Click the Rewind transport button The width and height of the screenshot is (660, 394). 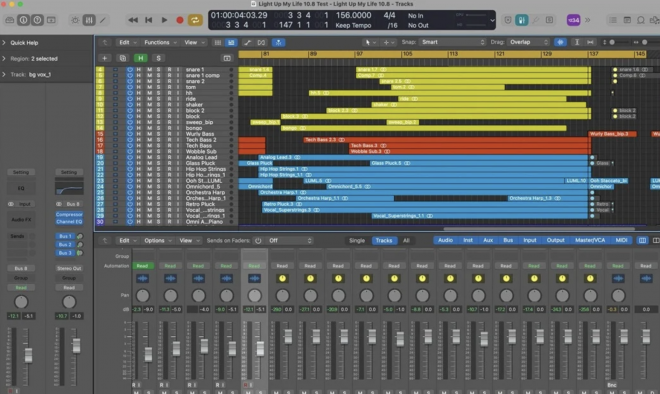tap(133, 20)
